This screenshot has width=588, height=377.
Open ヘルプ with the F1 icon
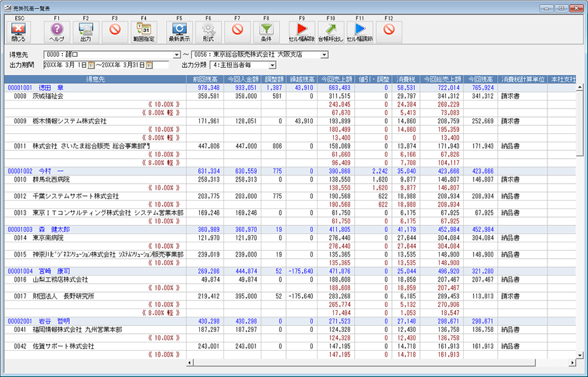57,32
